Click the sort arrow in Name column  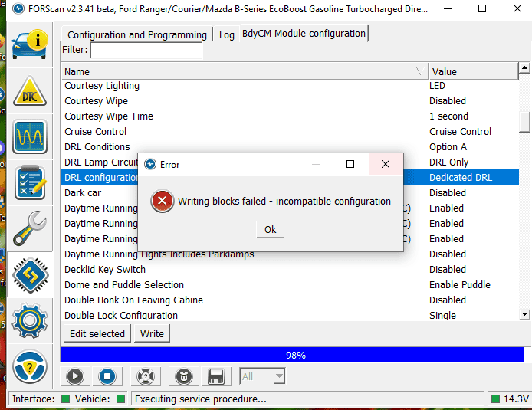pos(420,71)
